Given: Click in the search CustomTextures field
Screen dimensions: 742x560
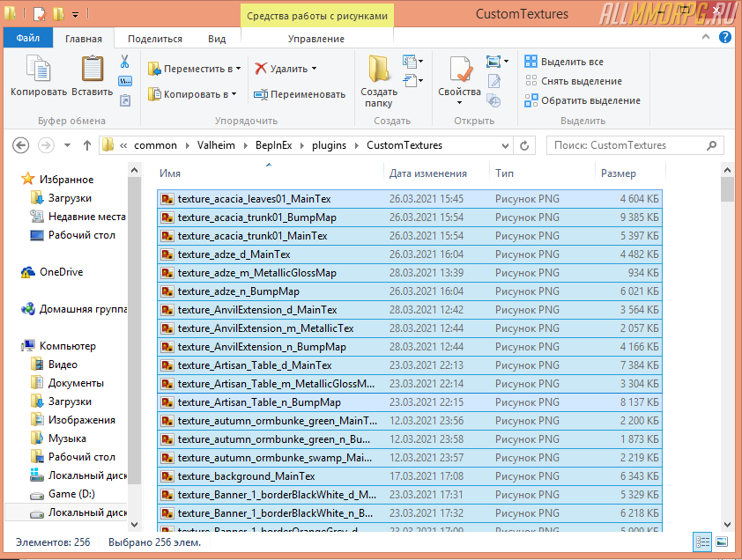Looking at the screenshot, I should 634,145.
